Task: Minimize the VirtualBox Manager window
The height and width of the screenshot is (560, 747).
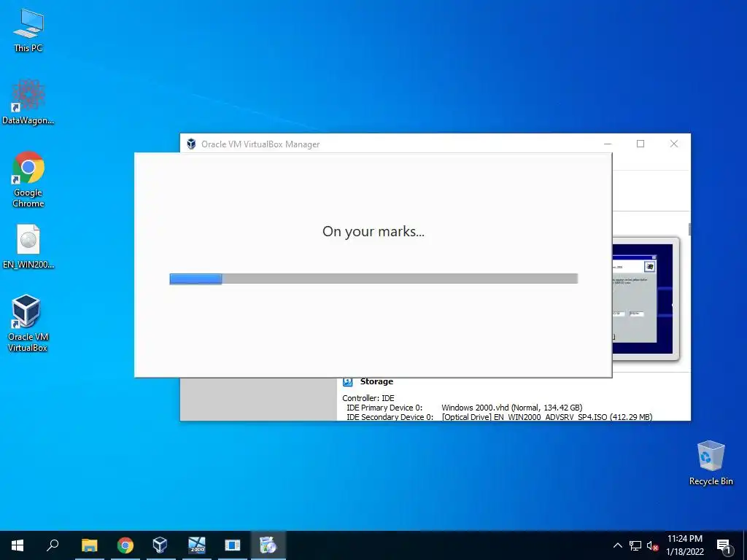Action: (x=608, y=144)
